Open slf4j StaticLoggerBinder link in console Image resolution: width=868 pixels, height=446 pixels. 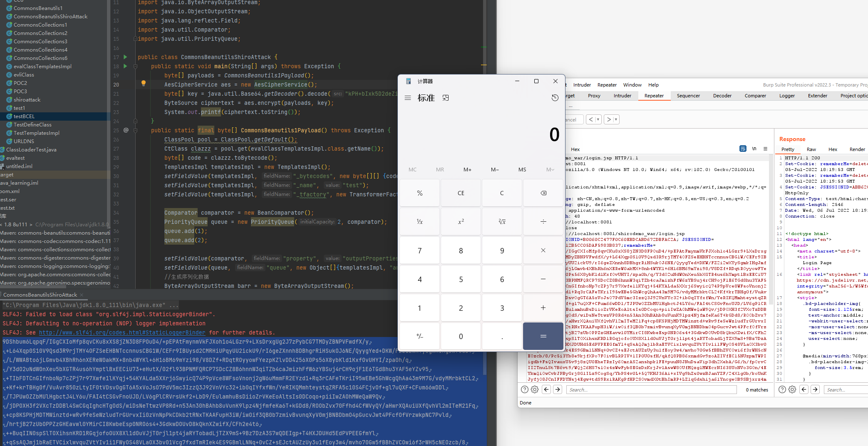click(x=122, y=332)
